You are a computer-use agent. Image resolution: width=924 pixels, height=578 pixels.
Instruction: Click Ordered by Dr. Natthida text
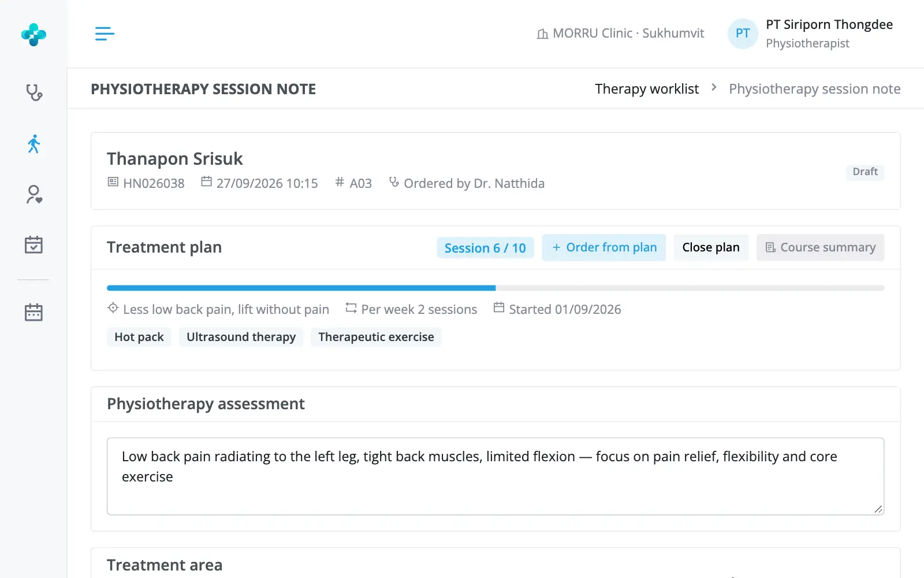tap(474, 183)
